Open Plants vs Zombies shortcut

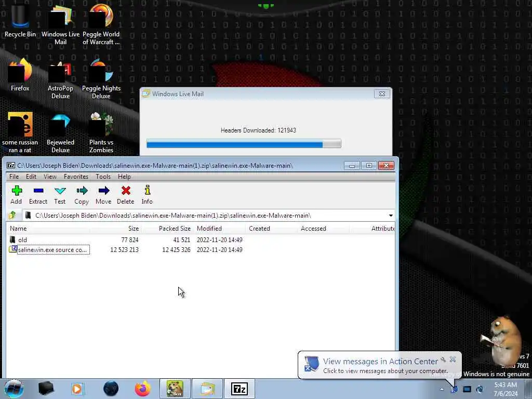[101, 133]
